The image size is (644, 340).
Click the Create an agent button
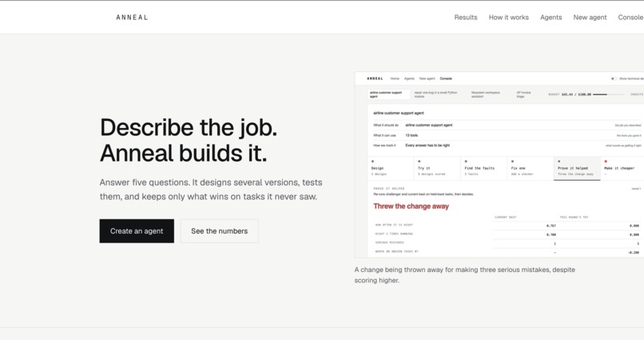[x=137, y=231]
